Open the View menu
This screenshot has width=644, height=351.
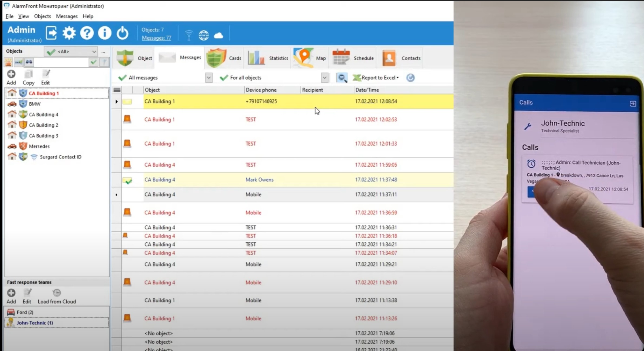pos(24,16)
